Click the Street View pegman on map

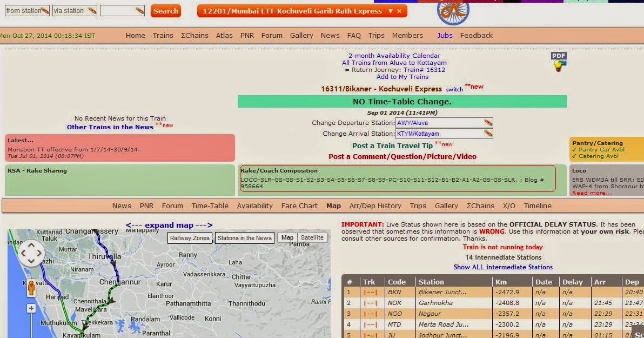coord(31,287)
